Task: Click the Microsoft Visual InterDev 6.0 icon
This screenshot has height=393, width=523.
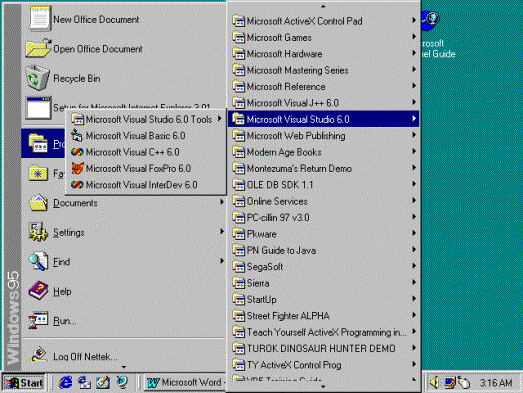Action: [x=77, y=184]
